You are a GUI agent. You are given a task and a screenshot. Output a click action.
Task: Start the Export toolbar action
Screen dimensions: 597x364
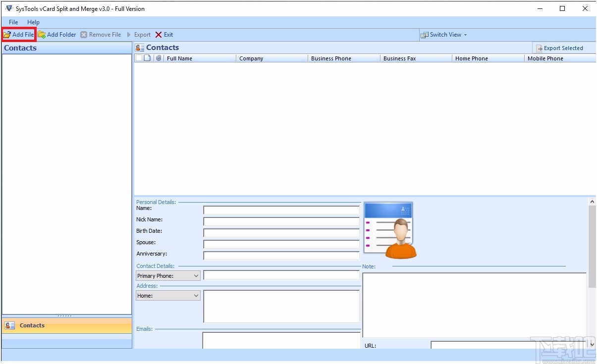tap(139, 34)
